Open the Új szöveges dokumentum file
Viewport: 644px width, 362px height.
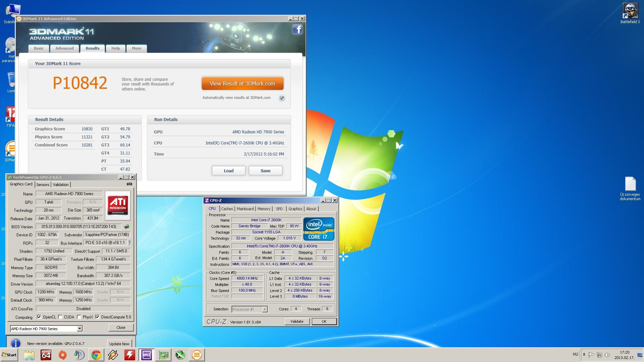(x=630, y=189)
